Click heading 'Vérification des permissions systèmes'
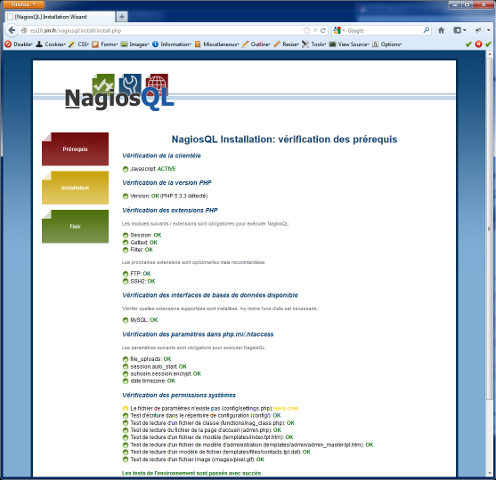 click(179, 395)
